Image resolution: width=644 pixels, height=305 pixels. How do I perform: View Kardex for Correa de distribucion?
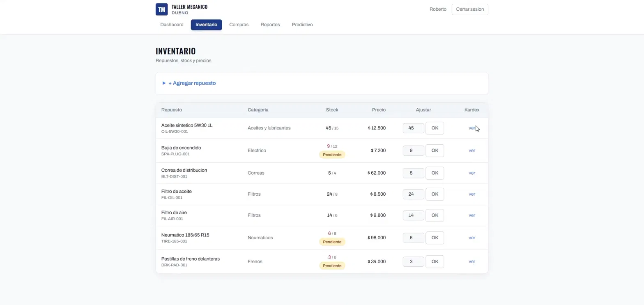(472, 173)
